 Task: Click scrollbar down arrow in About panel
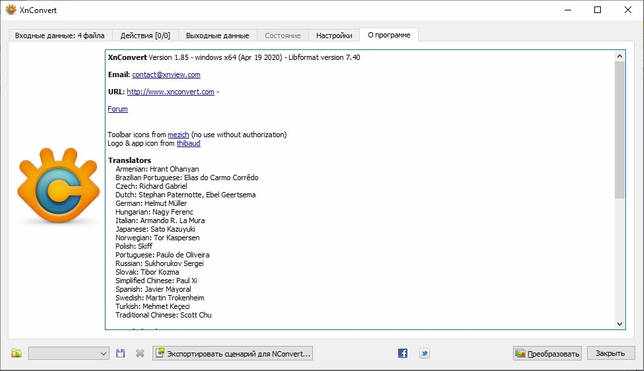(620, 324)
